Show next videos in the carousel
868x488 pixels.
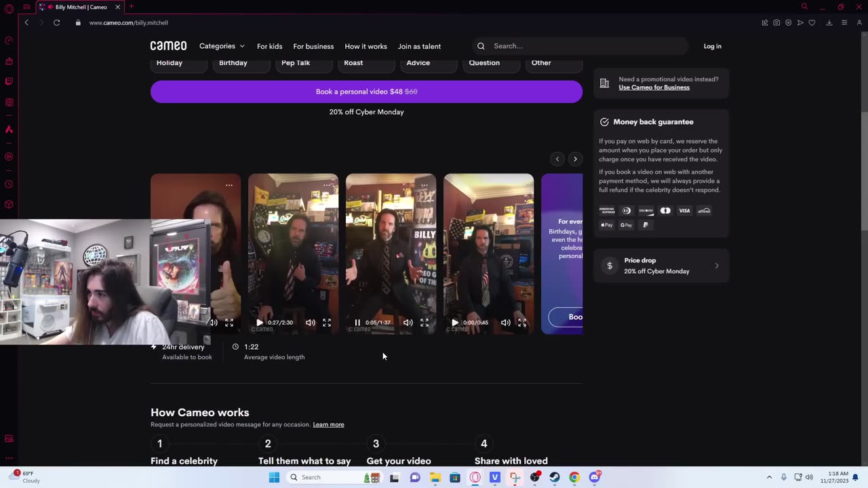pos(575,159)
